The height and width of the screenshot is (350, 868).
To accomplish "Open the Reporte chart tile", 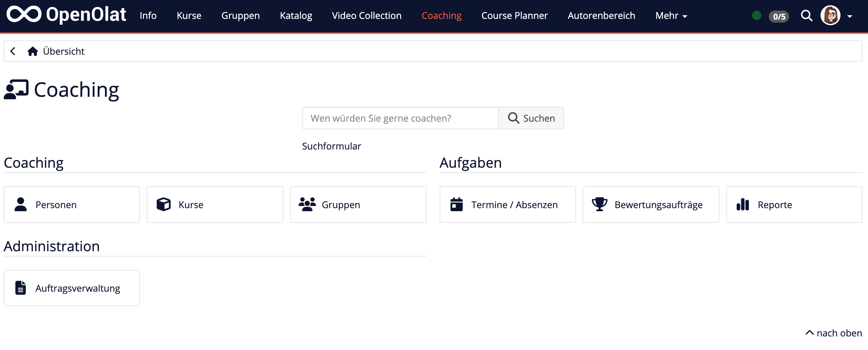I will (794, 204).
